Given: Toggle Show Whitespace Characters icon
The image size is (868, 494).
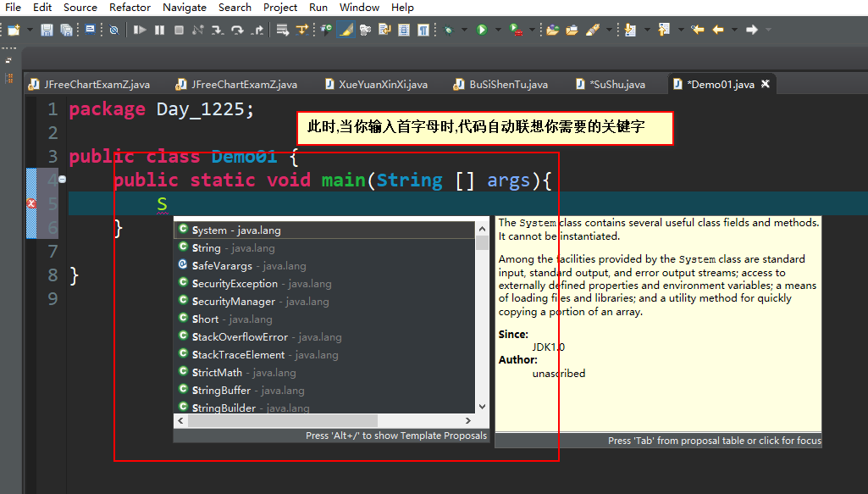Looking at the screenshot, I should click(x=423, y=30).
